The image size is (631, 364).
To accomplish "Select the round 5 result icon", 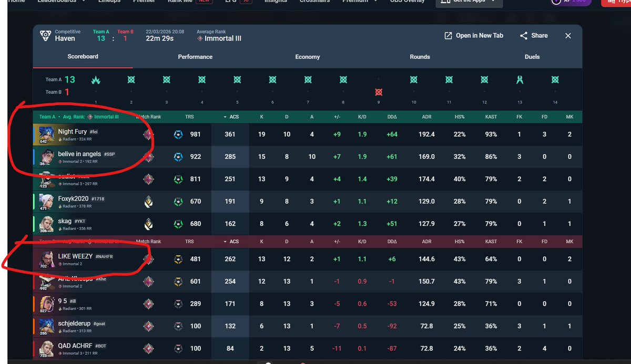I will tap(237, 80).
